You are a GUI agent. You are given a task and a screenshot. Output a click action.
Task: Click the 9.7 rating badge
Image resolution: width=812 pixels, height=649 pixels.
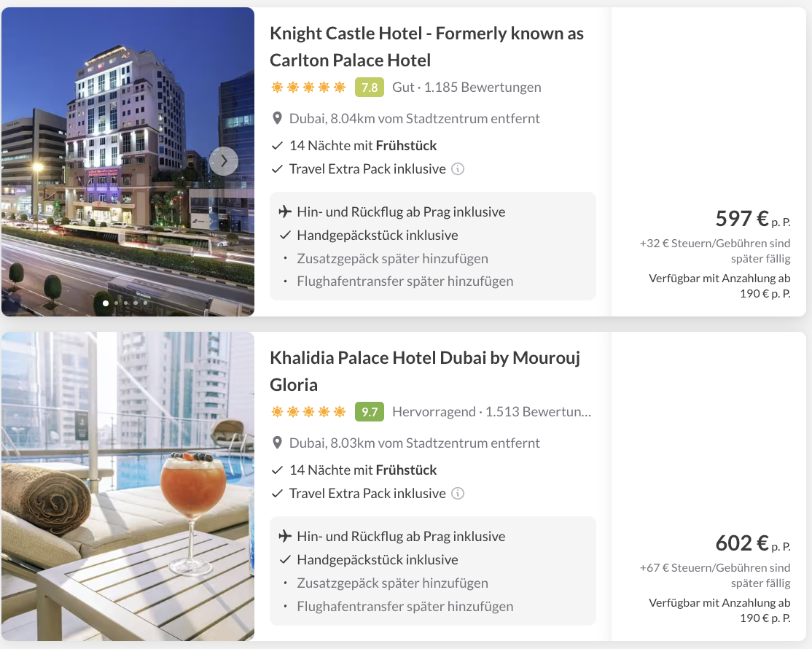pyautogui.click(x=370, y=412)
